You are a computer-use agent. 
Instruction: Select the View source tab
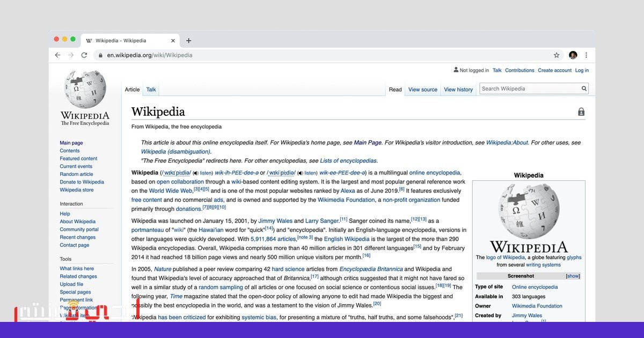[x=423, y=90]
